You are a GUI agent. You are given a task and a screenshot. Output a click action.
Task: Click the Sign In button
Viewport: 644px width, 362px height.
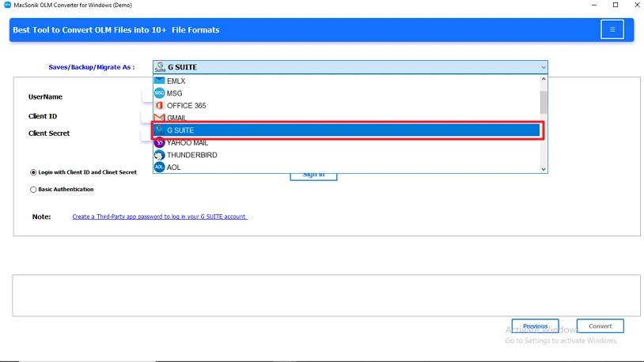[313, 176]
